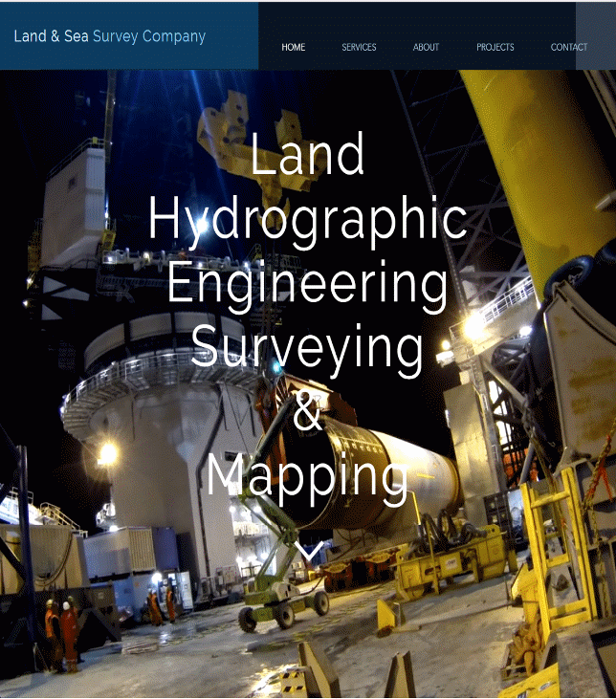Click the hero heading word 'Mapping'
The width and height of the screenshot is (616, 699).
307,479
